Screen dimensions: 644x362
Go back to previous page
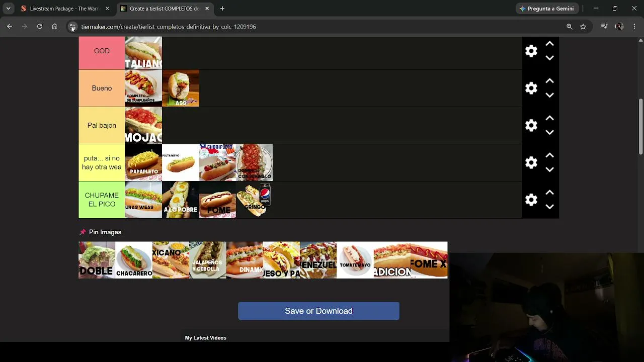[10, 27]
